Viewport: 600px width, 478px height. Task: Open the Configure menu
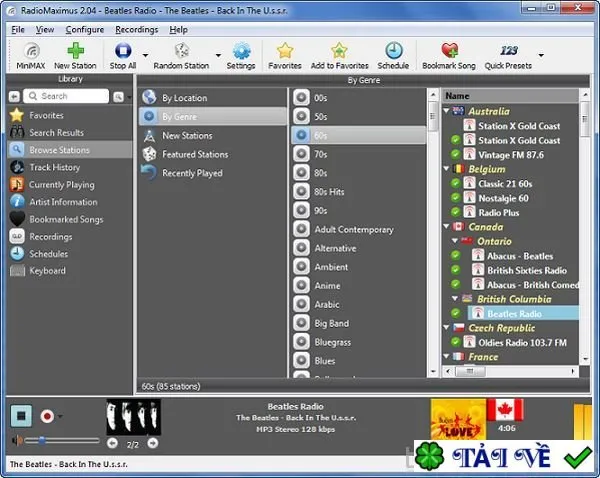point(85,29)
